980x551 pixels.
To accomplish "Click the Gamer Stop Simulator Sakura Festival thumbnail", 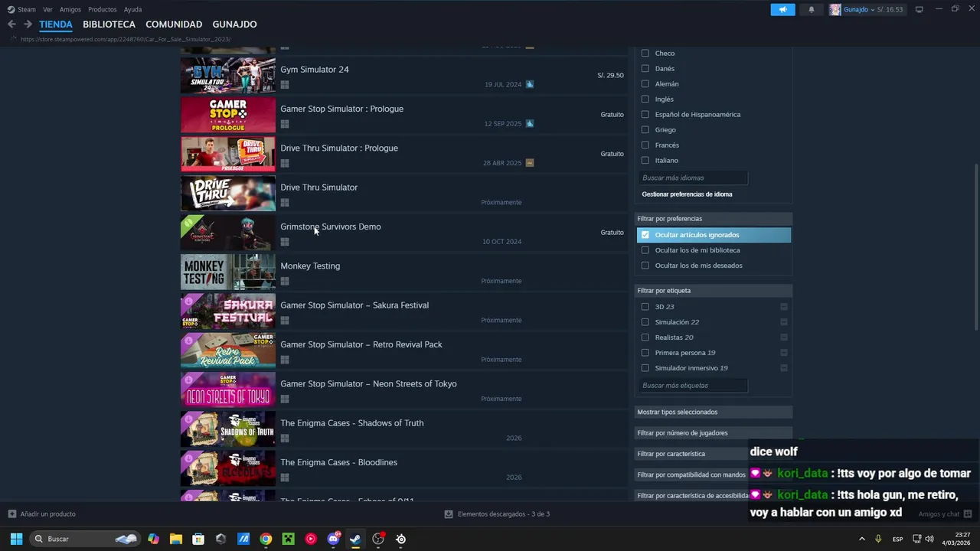I will click(x=228, y=311).
